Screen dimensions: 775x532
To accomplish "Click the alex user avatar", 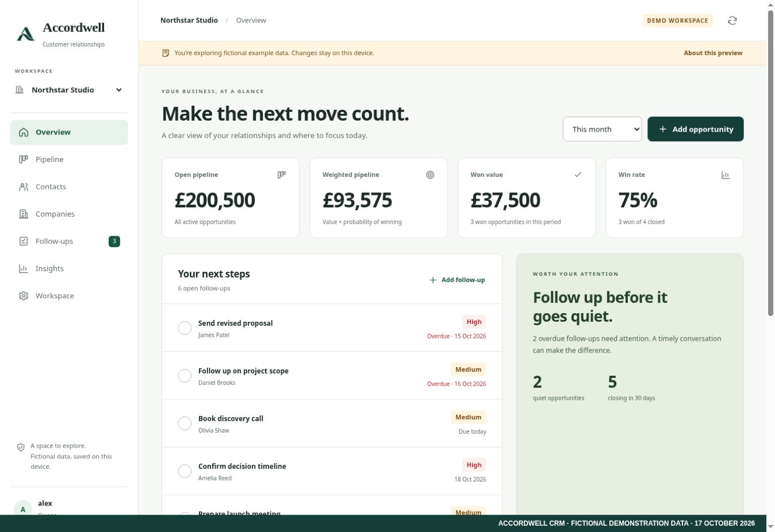I will [x=23, y=509].
